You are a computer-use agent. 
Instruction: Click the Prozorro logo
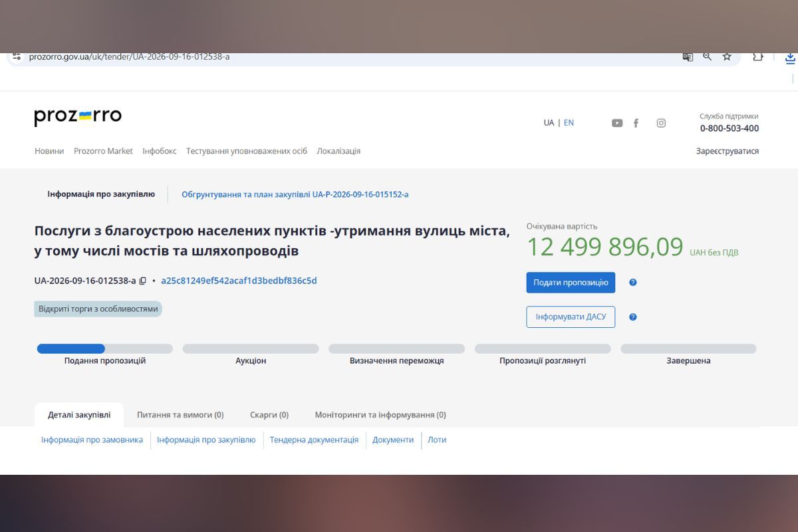[x=78, y=117]
